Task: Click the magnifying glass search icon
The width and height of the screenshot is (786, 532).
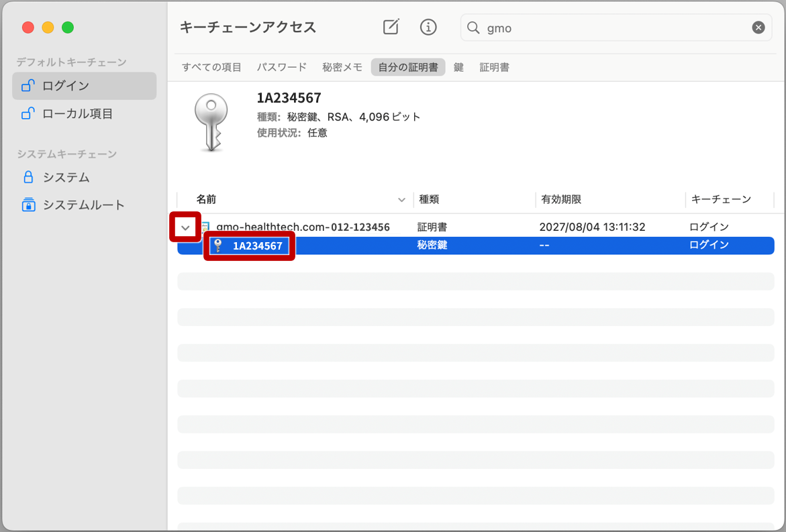Action: coord(473,28)
